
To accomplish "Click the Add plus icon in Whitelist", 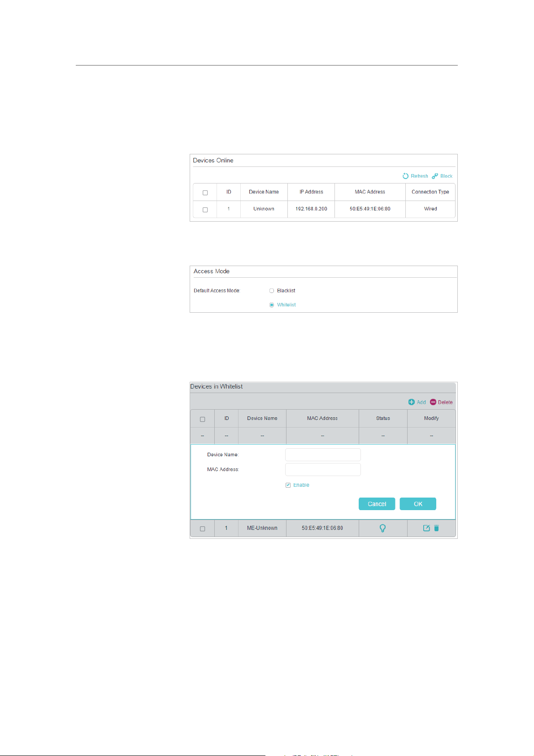I will click(x=412, y=402).
